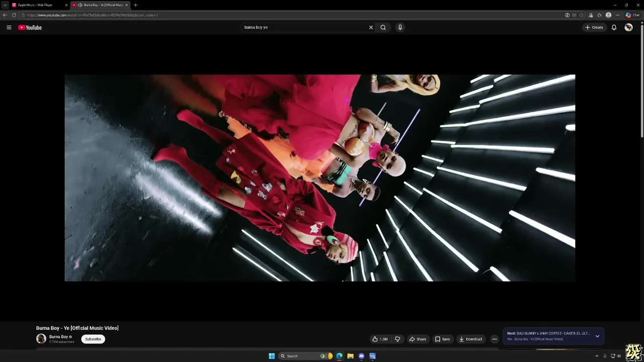Open Discord from taskbar
The image size is (644, 362).
(361, 356)
